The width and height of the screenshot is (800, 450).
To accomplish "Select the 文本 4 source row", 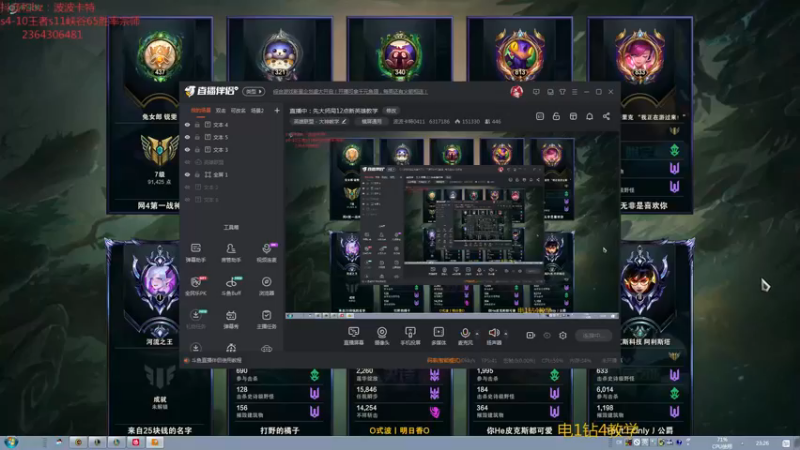I will coord(231,124).
